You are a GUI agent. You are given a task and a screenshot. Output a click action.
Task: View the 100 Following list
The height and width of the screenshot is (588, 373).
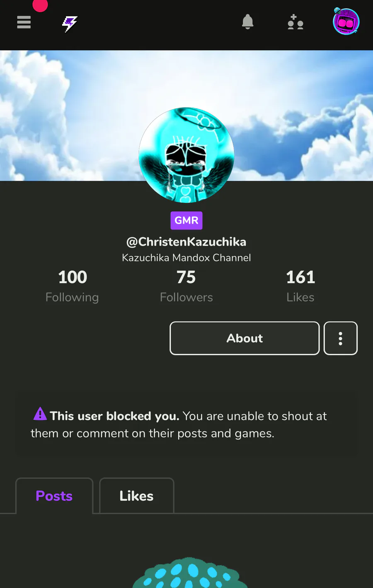coord(72,286)
